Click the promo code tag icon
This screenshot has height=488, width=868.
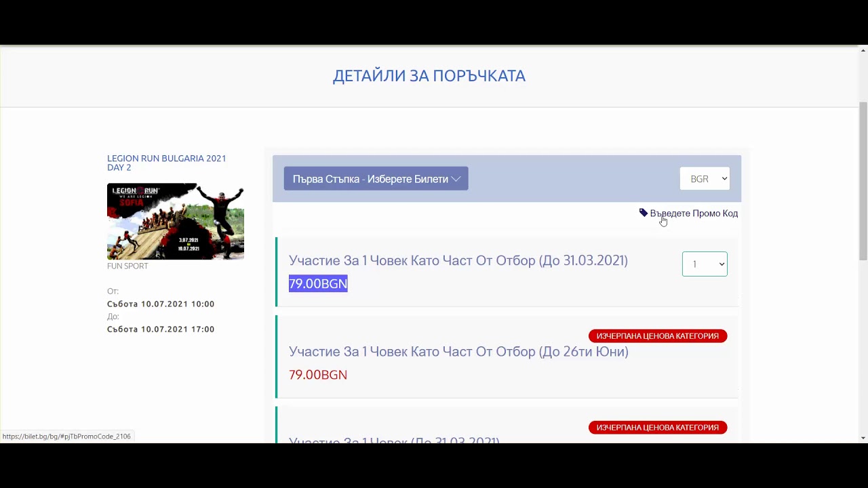[x=644, y=213]
